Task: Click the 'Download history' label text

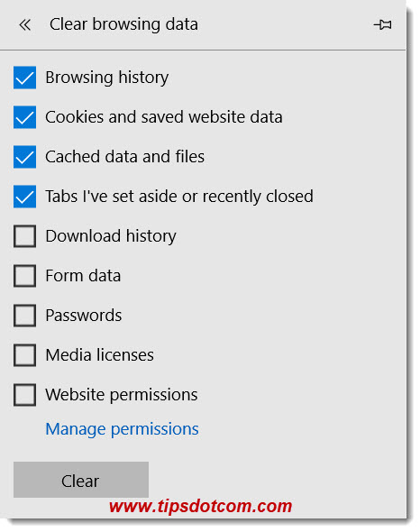Action: coord(111,236)
